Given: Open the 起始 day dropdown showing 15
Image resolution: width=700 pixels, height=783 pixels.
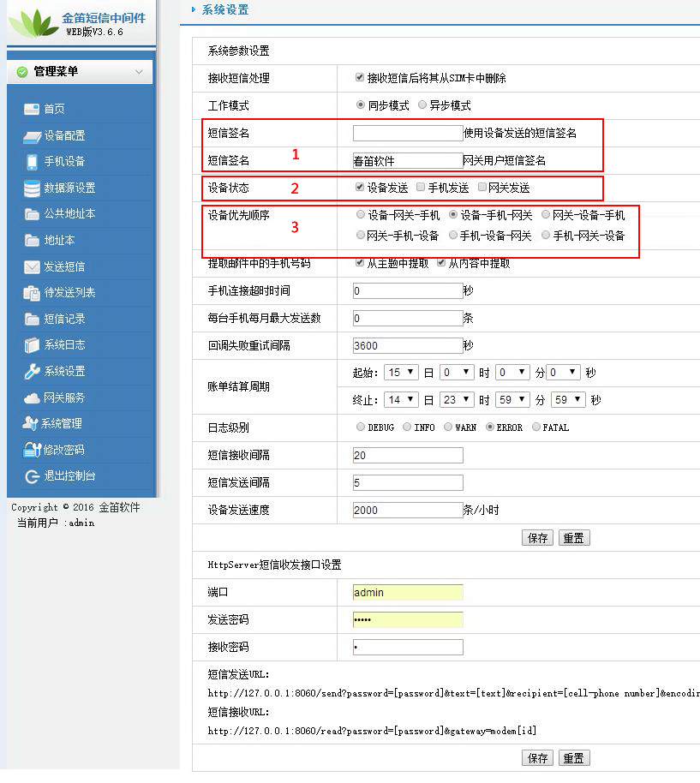Looking at the screenshot, I should tap(402, 373).
